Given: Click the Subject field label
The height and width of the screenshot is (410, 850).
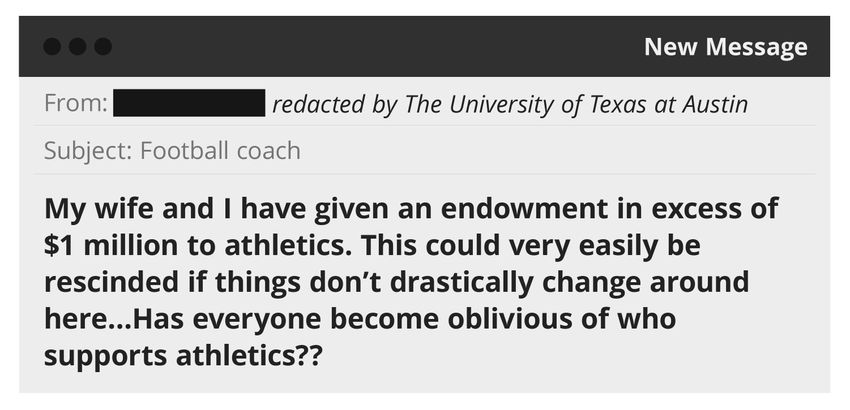Looking at the screenshot, I should [x=88, y=152].
